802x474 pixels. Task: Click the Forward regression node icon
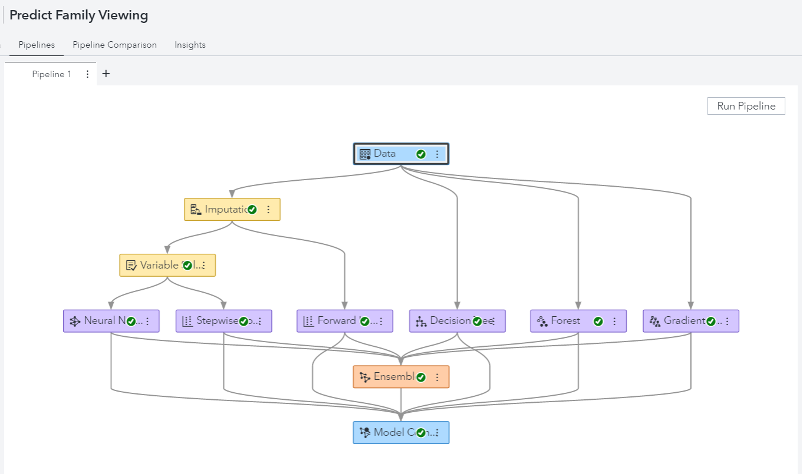308,321
